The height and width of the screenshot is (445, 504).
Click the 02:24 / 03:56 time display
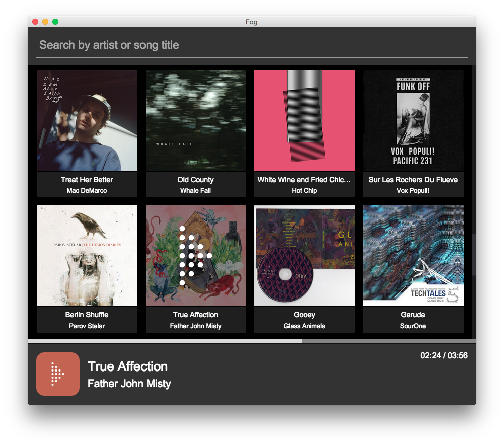point(444,356)
